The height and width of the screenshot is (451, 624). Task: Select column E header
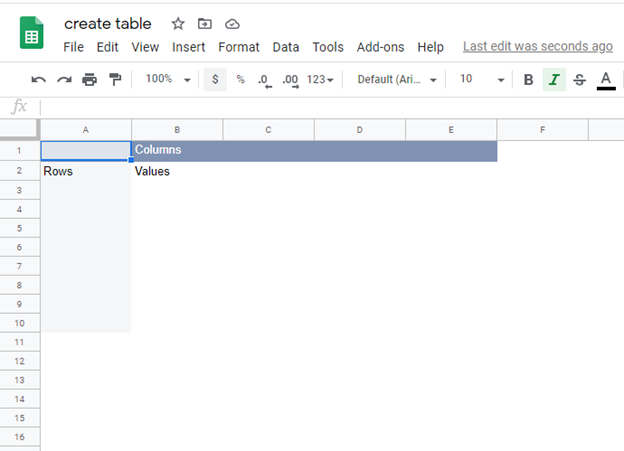click(x=451, y=130)
